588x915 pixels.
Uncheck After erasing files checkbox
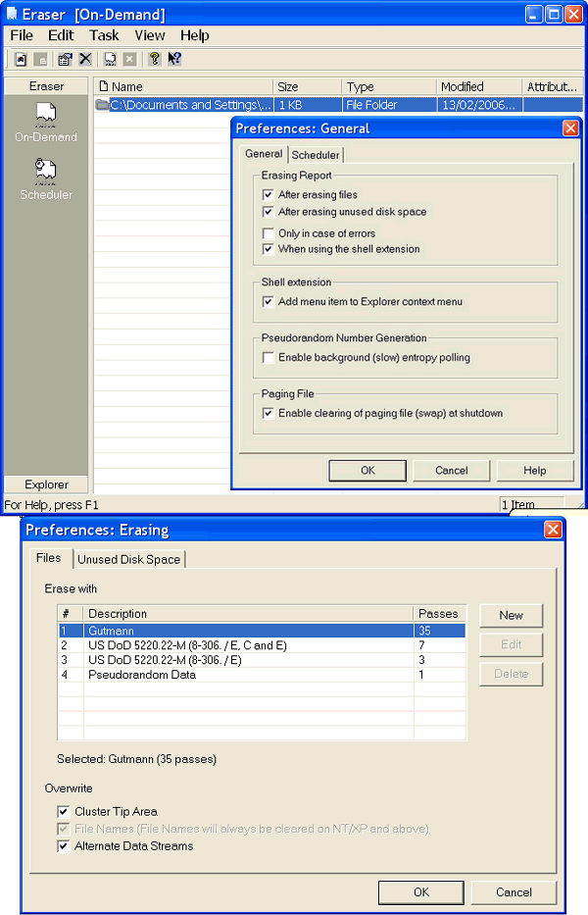[269, 194]
